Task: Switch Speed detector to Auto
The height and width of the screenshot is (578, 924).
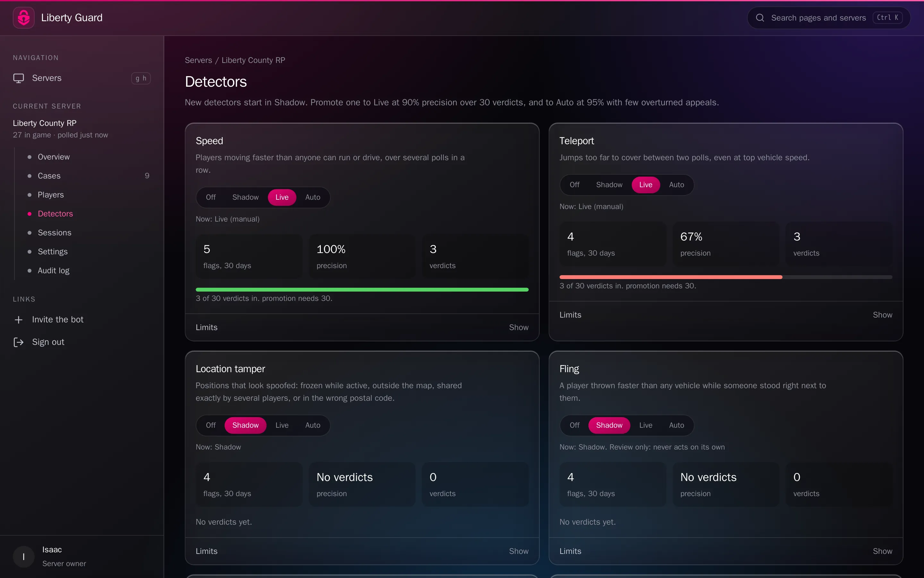Action: (x=313, y=197)
